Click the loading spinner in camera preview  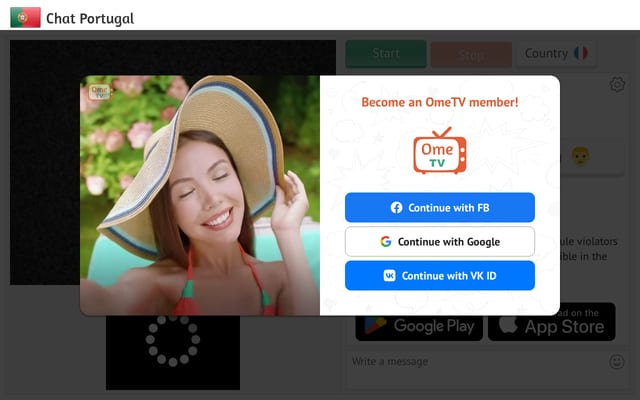(173, 340)
